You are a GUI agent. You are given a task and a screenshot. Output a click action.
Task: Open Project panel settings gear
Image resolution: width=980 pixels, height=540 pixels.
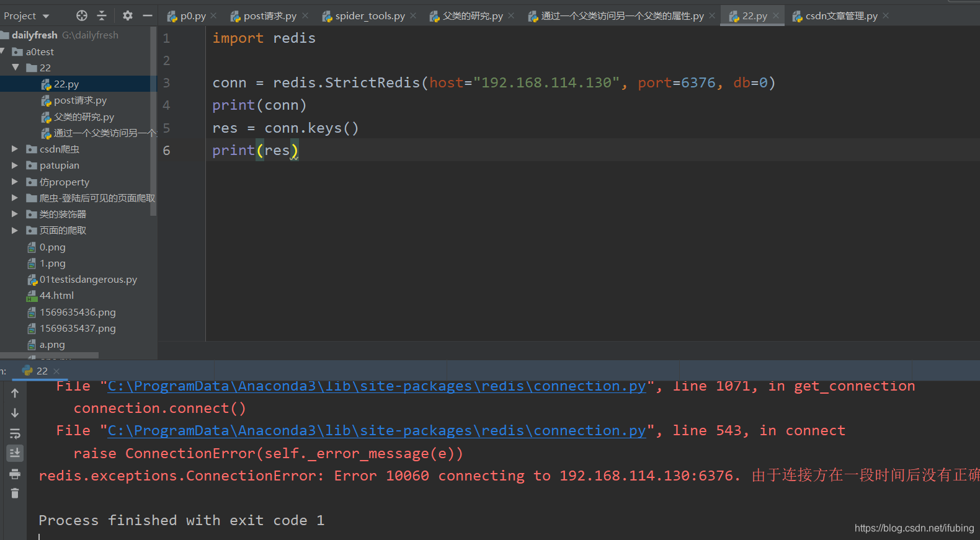[x=128, y=15]
